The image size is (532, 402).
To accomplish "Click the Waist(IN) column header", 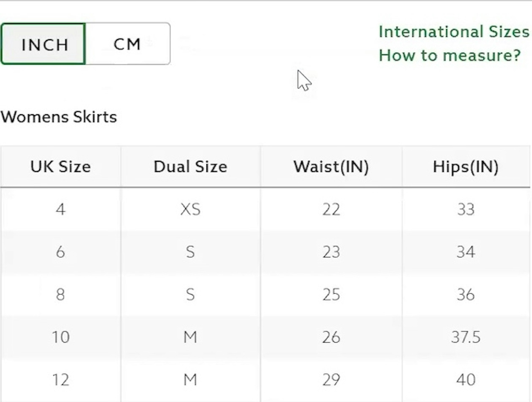I will pos(331,166).
